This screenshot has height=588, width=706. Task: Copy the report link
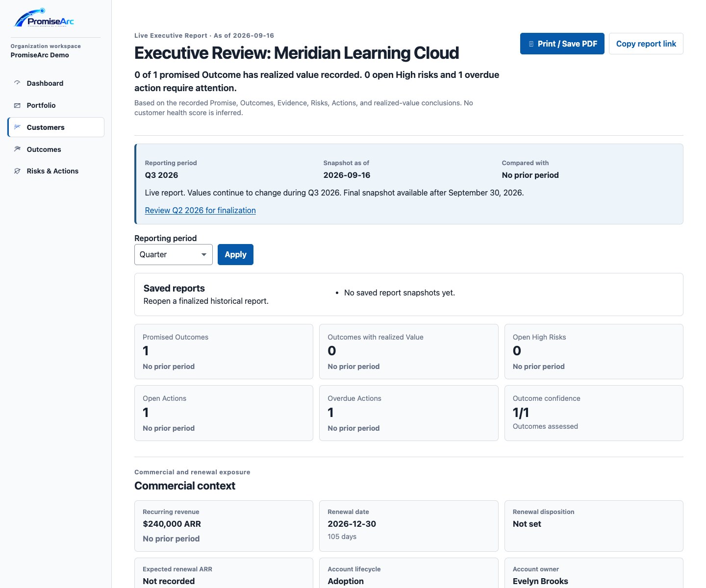coord(646,44)
